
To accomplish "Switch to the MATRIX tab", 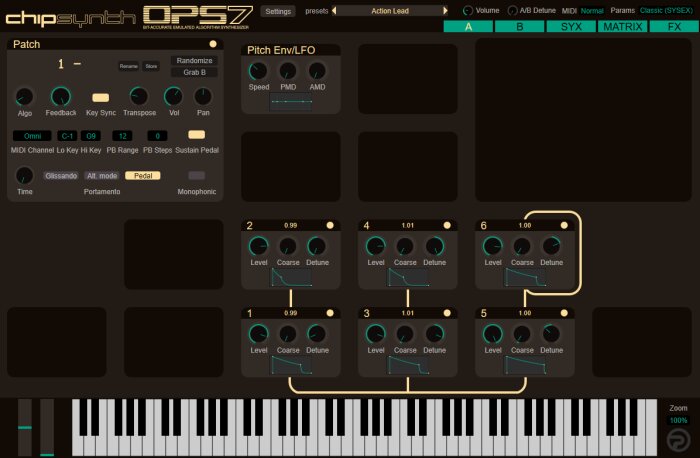I will [622, 26].
